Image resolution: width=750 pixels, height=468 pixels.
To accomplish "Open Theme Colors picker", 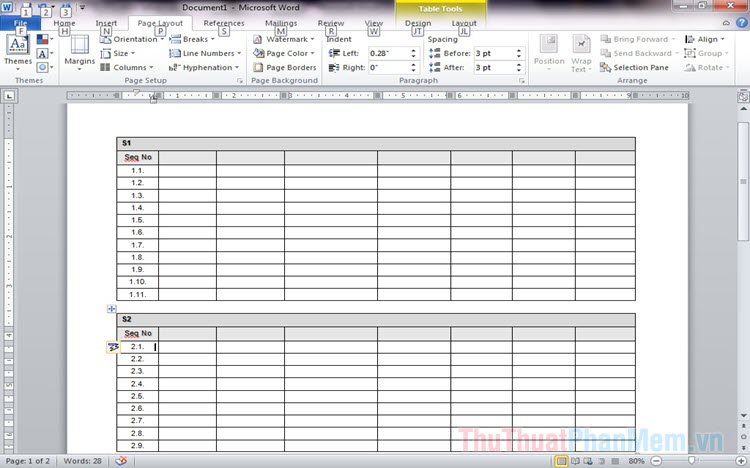I will [45, 39].
